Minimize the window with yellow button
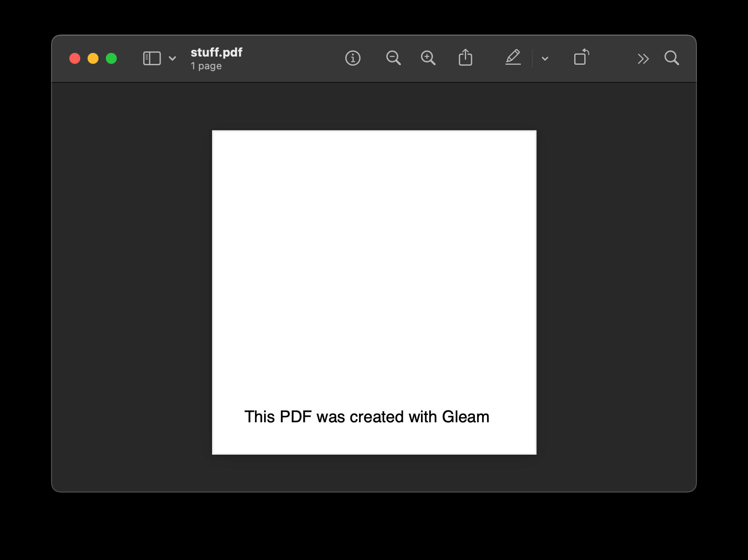This screenshot has height=560, width=748. click(x=93, y=58)
